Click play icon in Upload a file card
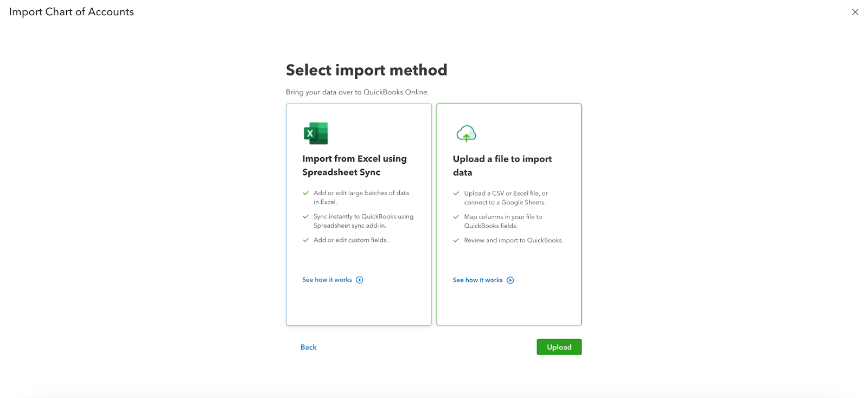The height and width of the screenshot is (398, 868). tap(510, 280)
